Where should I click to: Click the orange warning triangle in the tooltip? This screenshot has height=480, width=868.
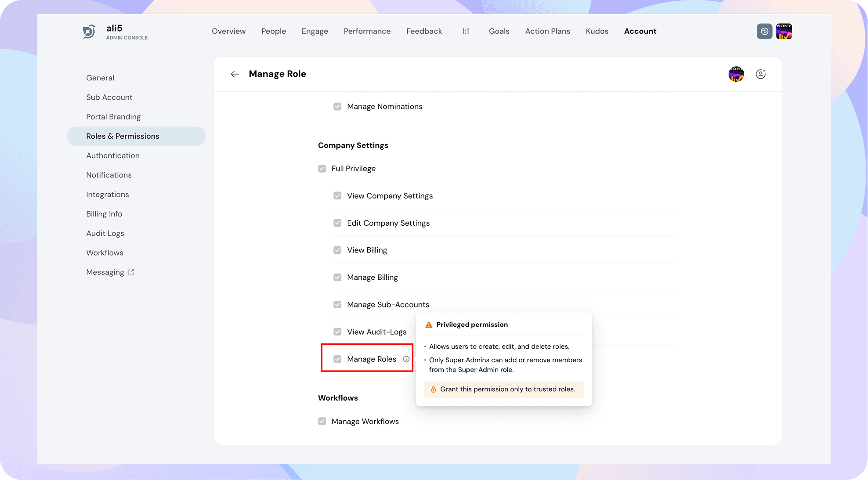(x=429, y=325)
